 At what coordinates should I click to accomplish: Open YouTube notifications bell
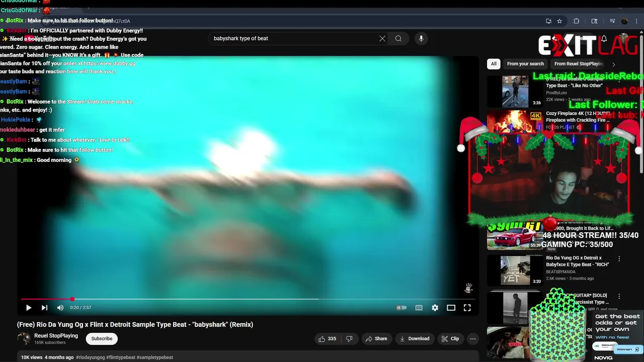tap(604, 39)
